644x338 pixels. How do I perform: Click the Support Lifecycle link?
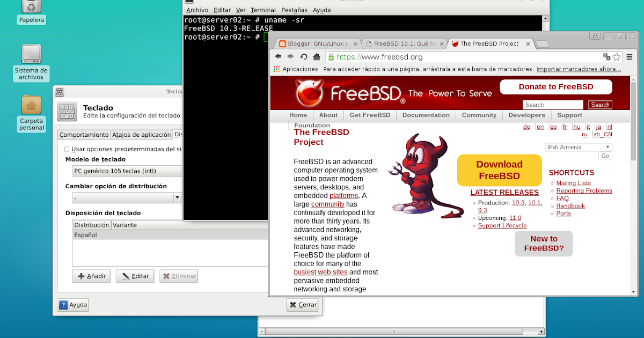click(x=502, y=225)
